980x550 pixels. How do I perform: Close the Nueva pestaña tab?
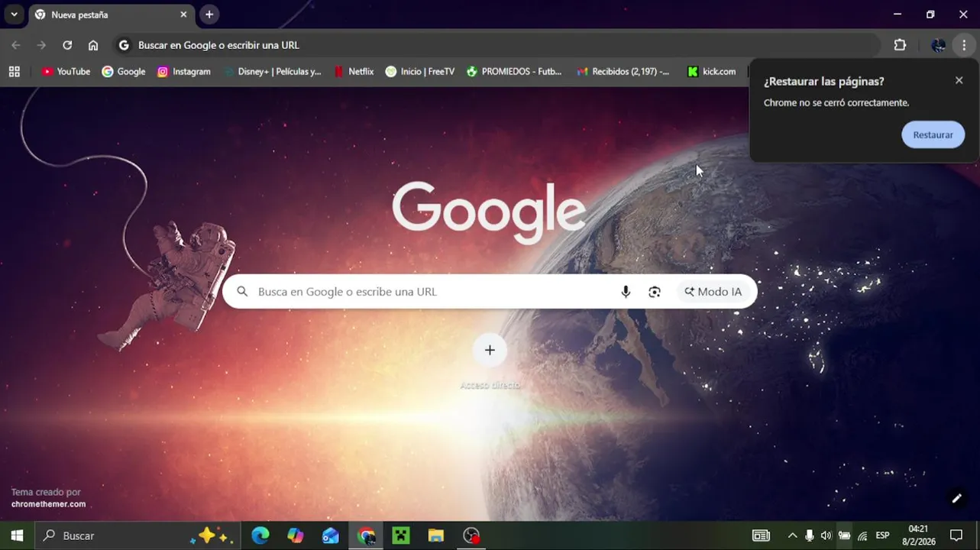(183, 15)
